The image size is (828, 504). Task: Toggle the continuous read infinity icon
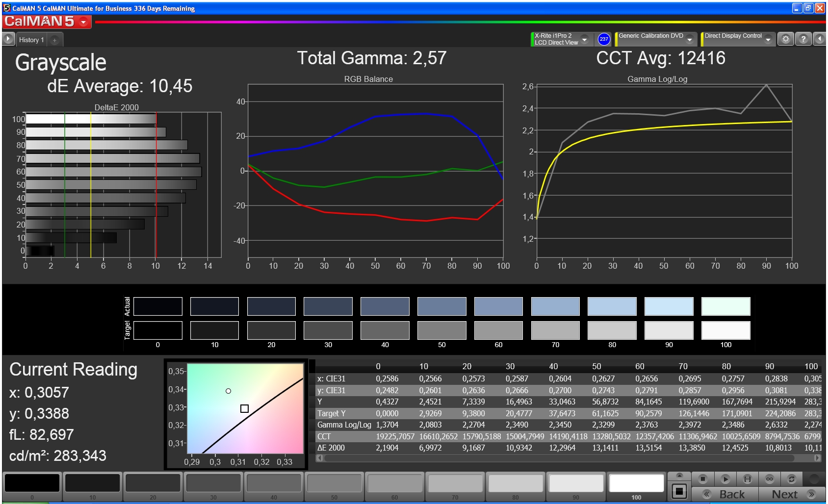(x=769, y=479)
